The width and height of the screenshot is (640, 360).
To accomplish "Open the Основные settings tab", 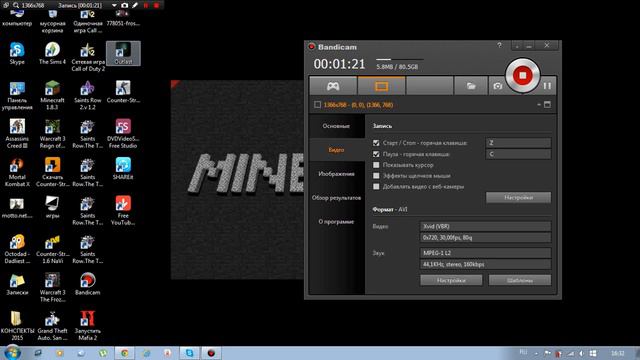I will [x=336, y=126].
